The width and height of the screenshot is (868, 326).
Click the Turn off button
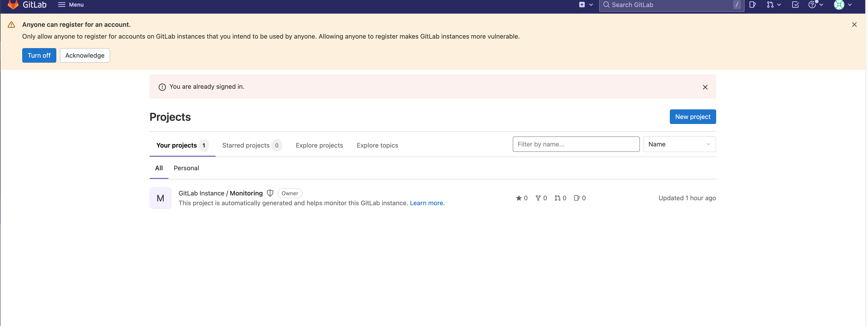point(39,55)
